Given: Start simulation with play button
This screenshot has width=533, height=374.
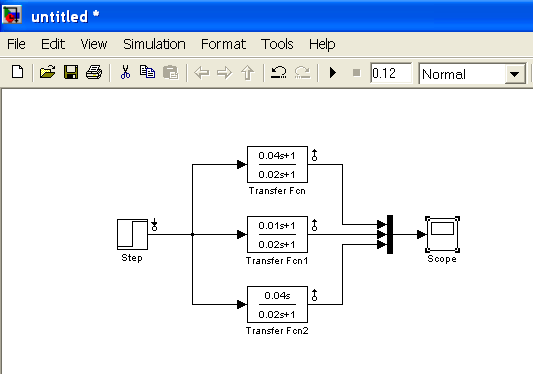Looking at the screenshot, I should click(333, 72).
